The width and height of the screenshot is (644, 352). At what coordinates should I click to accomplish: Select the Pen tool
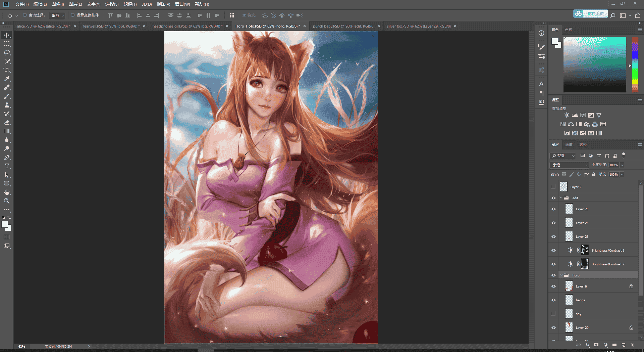click(x=7, y=157)
